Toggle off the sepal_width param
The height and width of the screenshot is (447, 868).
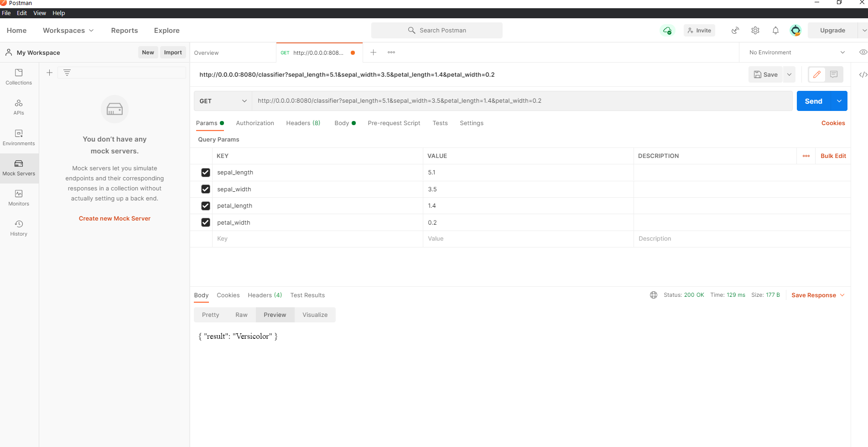(206, 189)
